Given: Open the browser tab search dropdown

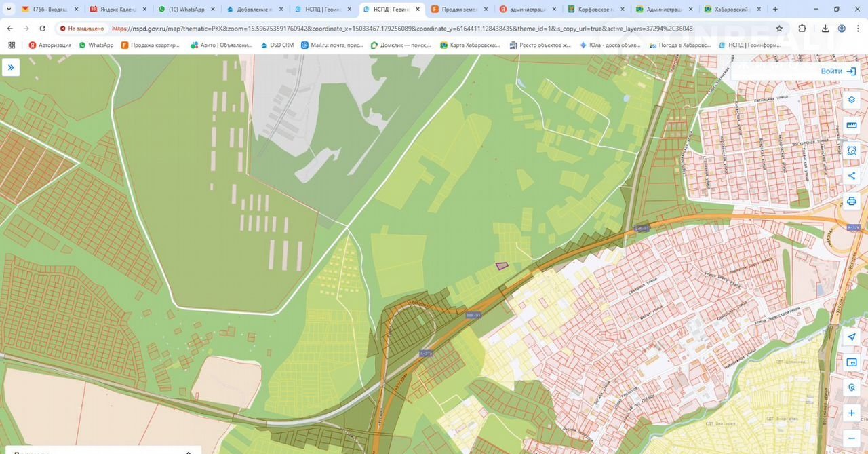Looking at the screenshot, I should tap(9, 10).
